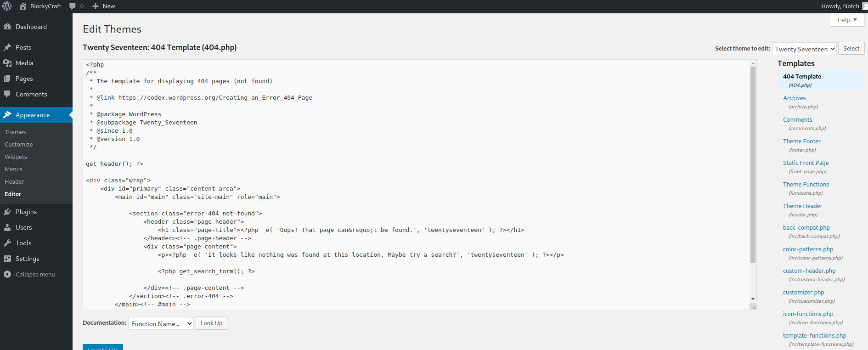Click the Collapse menu arrow icon
Viewport: 868px width, 350px height.
pos(7,274)
